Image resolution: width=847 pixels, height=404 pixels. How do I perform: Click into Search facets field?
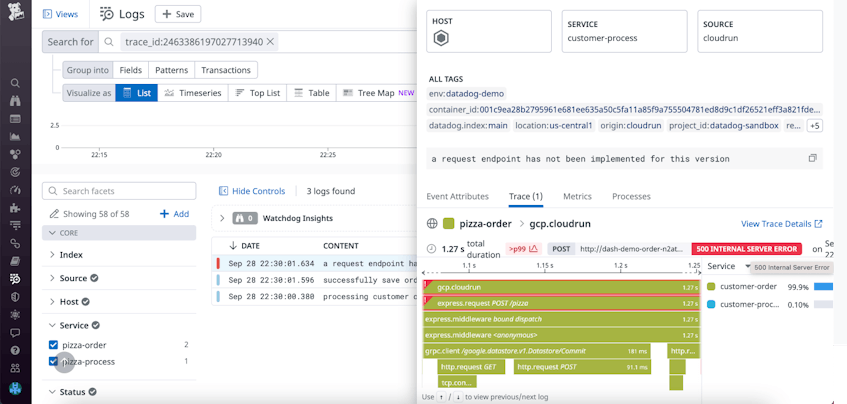[x=119, y=191]
